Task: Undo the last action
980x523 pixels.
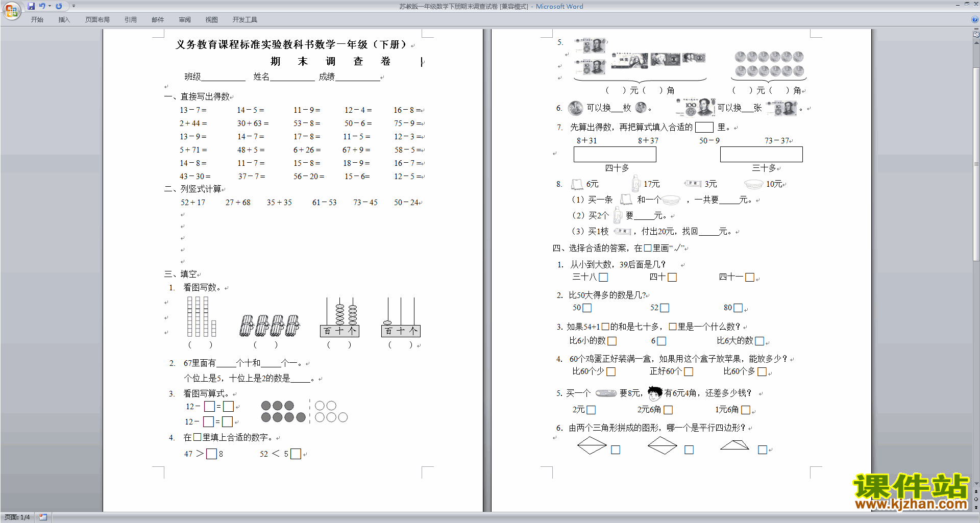Action: tap(42, 6)
